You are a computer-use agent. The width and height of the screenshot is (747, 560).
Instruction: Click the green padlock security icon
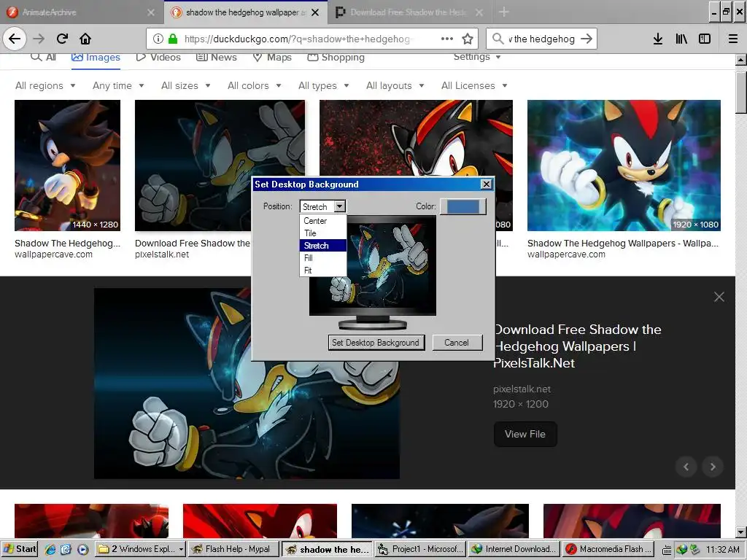tap(173, 39)
